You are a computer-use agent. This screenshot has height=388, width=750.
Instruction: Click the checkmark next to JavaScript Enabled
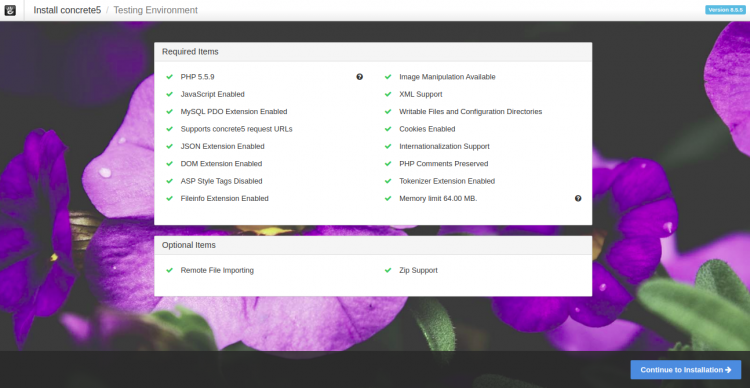click(169, 94)
